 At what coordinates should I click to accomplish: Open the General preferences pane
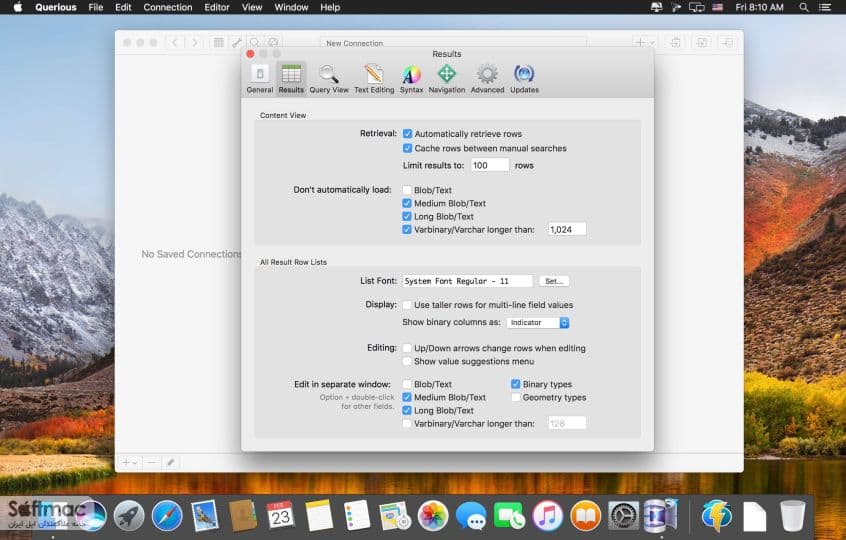pos(260,79)
